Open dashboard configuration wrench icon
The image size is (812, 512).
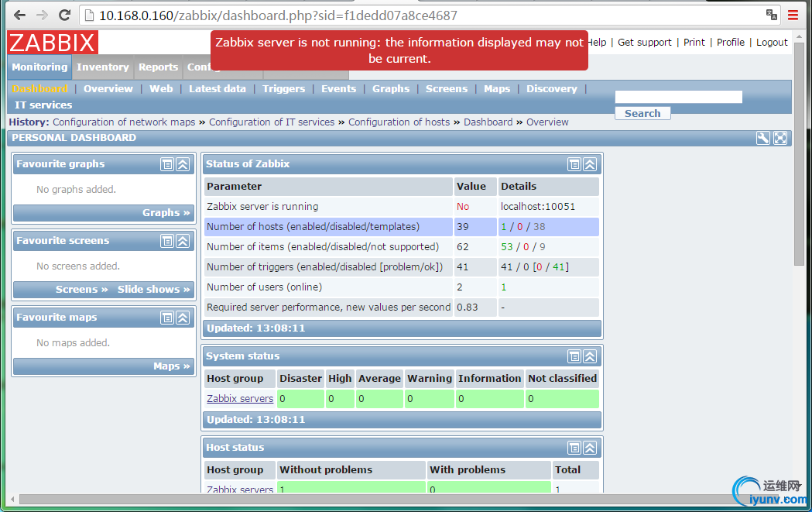(762, 138)
